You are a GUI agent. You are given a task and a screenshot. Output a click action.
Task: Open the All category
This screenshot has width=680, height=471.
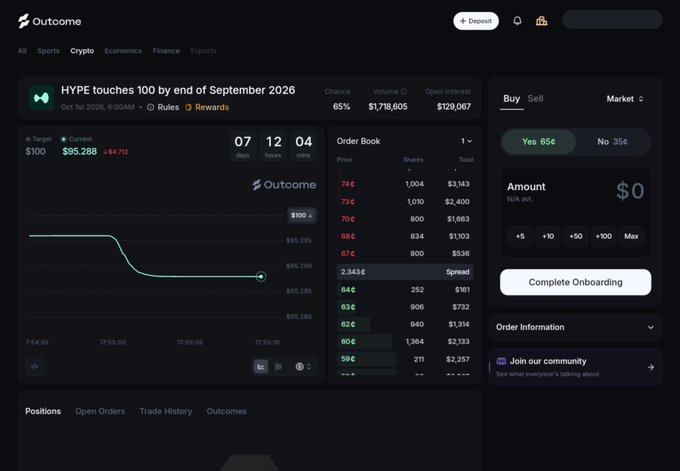pos(22,51)
